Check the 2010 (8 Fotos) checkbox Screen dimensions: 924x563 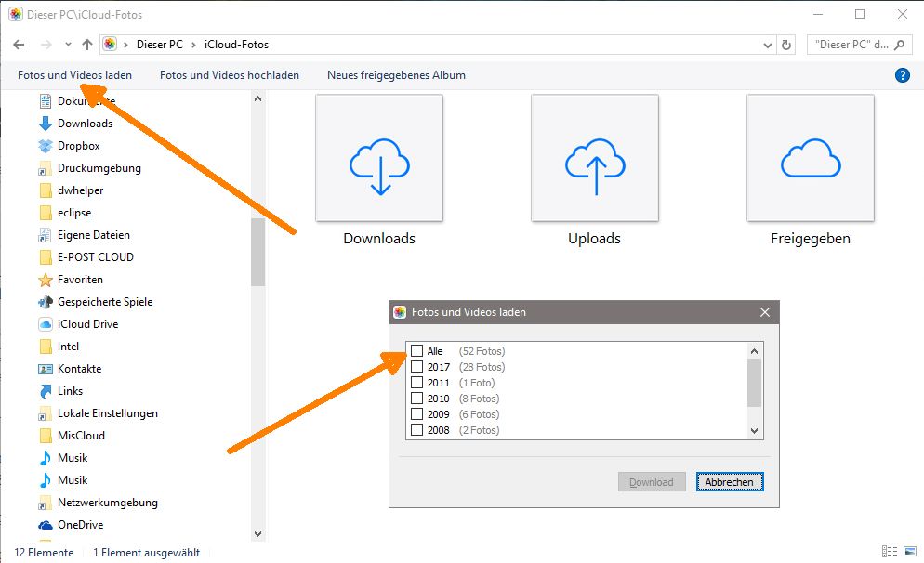click(x=416, y=399)
